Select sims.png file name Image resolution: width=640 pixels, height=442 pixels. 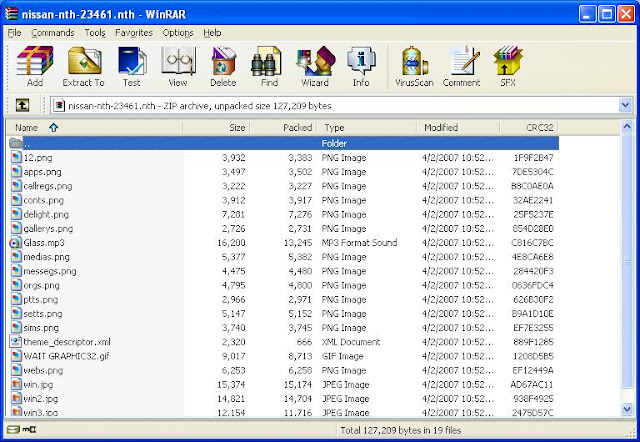pyautogui.click(x=41, y=328)
